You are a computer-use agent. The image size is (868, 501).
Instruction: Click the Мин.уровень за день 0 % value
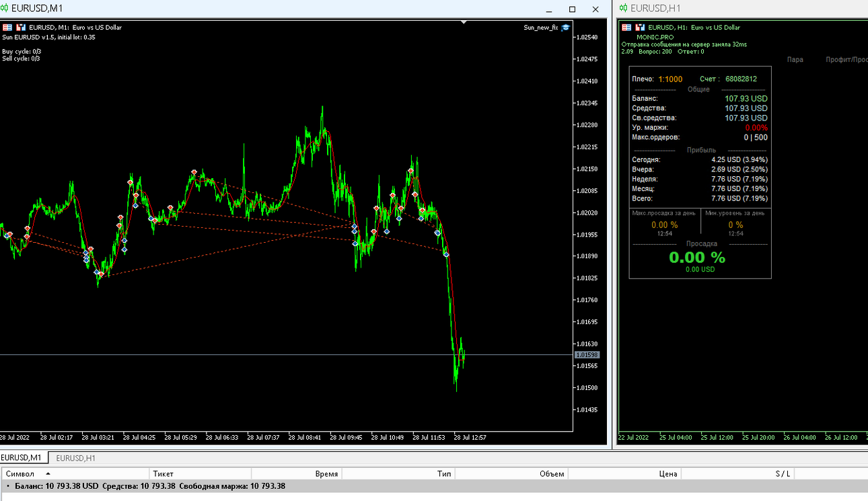(x=735, y=225)
